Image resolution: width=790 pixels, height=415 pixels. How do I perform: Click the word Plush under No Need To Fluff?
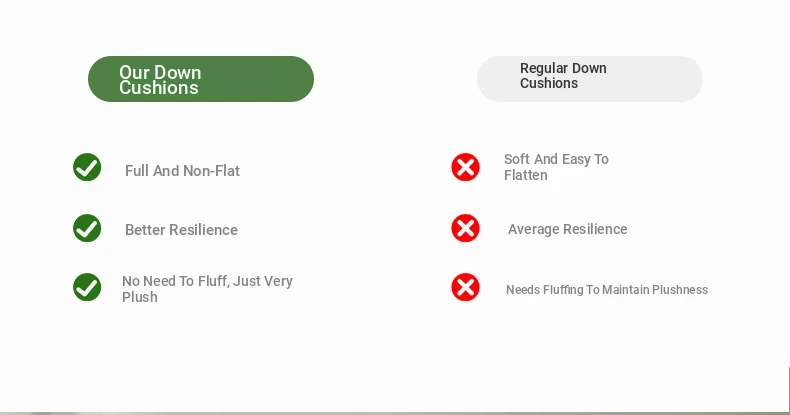140,297
